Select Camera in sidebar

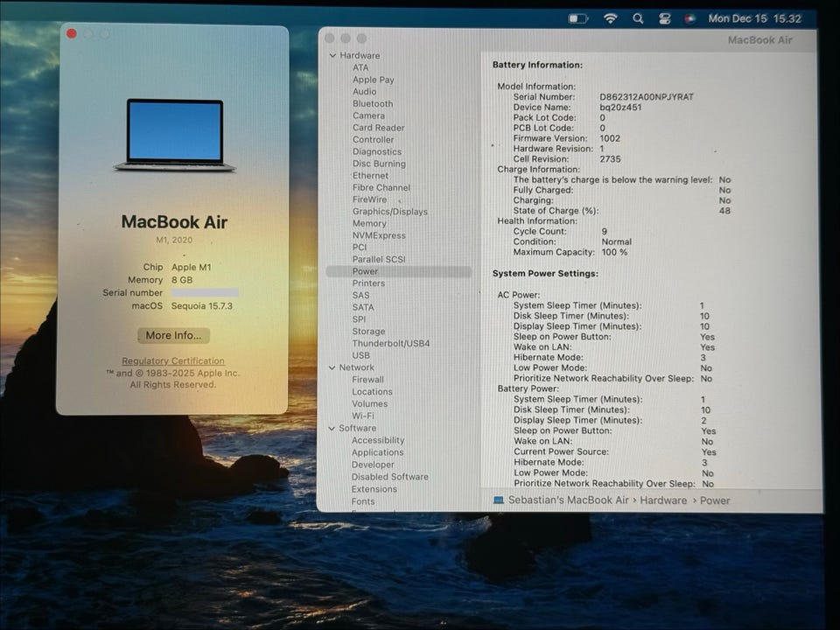368,115
